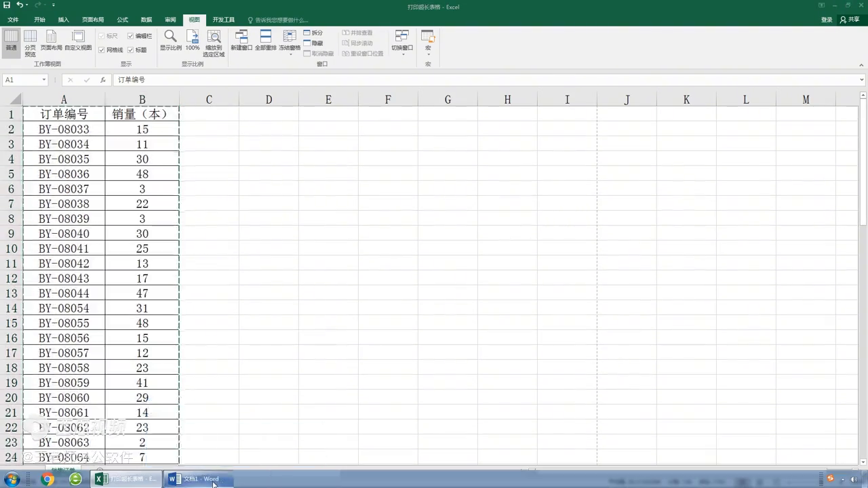Click cell BY-08037

(x=64, y=189)
